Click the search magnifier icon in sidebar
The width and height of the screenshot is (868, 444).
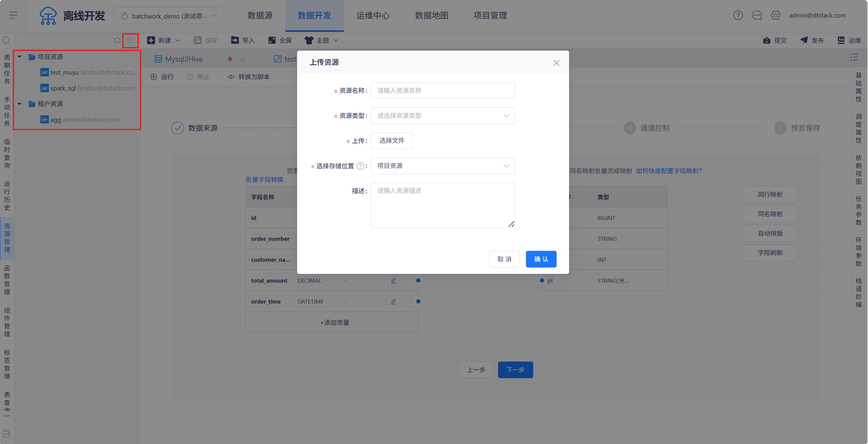coord(6,40)
